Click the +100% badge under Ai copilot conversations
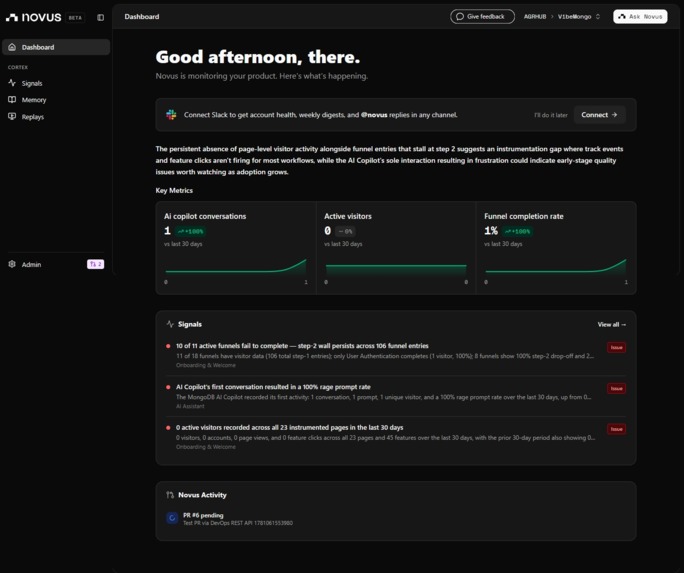Viewport: 684px width, 573px height. (191, 232)
